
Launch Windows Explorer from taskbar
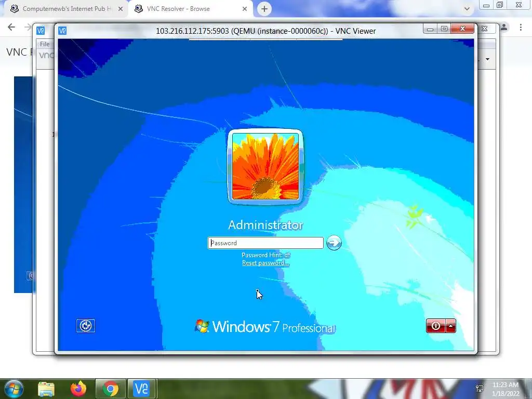click(x=46, y=389)
